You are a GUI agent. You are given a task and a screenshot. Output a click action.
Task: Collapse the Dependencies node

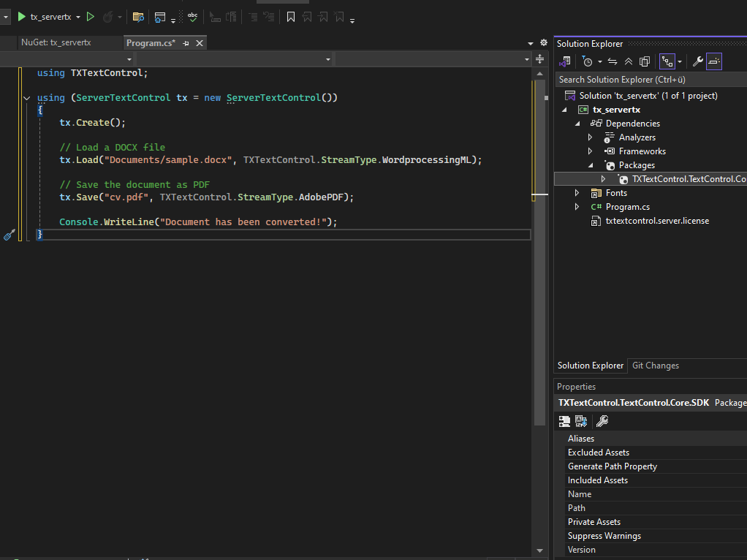pos(577,124)
